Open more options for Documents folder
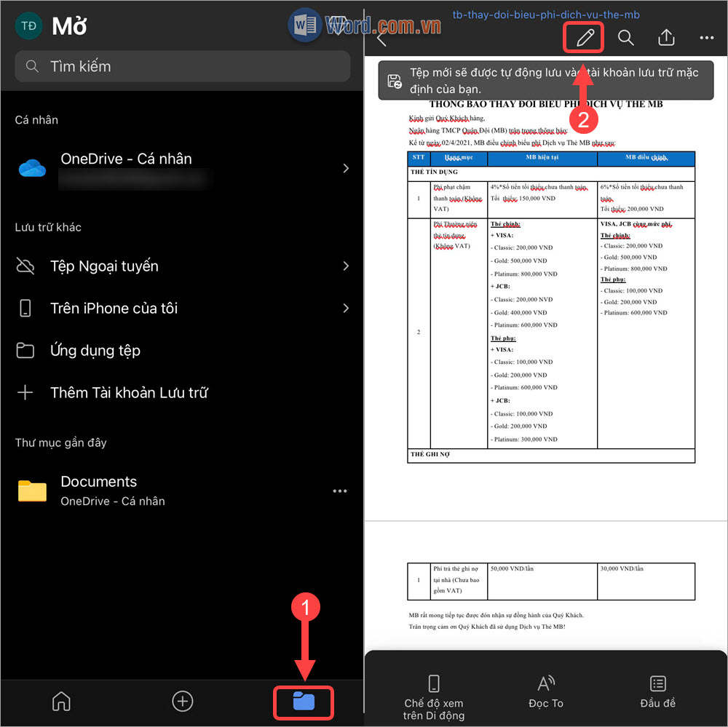Viewport: 728px width, 727px height. point(340,491)
